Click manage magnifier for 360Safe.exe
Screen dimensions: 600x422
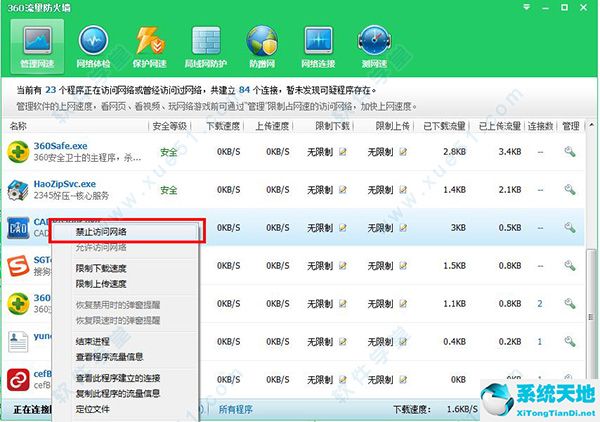point(570,152)
